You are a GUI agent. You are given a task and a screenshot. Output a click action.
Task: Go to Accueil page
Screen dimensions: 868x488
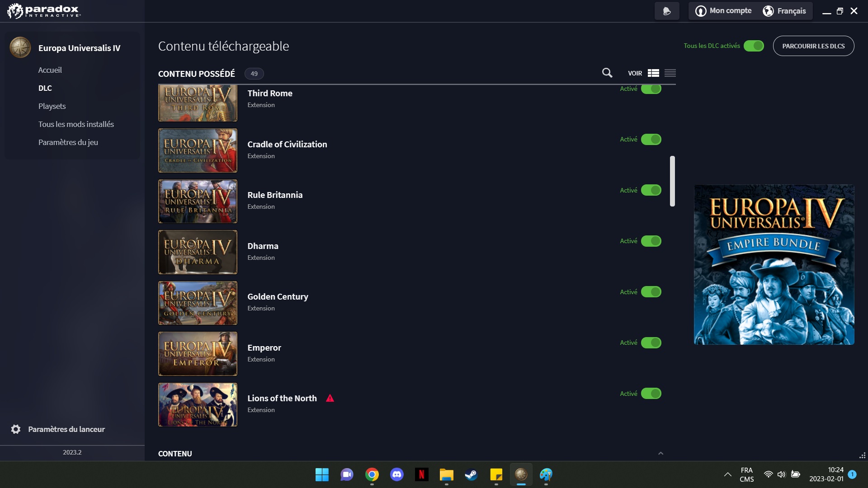pyautogui.click(x=50, y=70)
